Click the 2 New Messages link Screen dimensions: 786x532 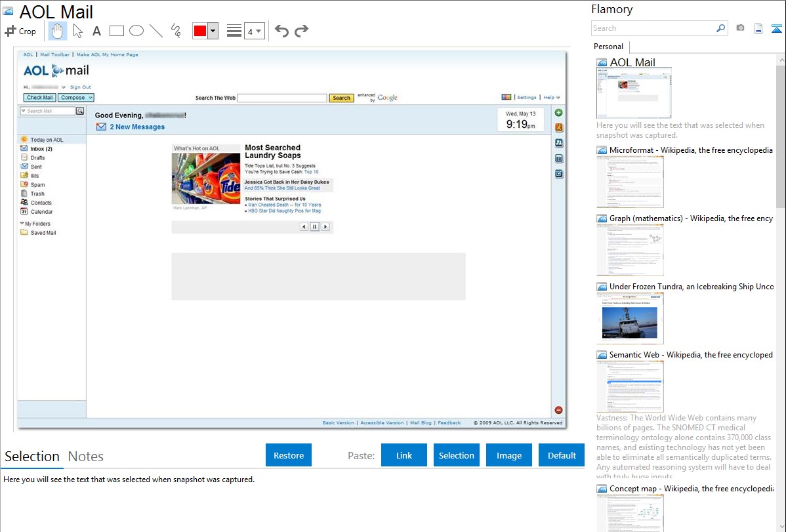137,127
